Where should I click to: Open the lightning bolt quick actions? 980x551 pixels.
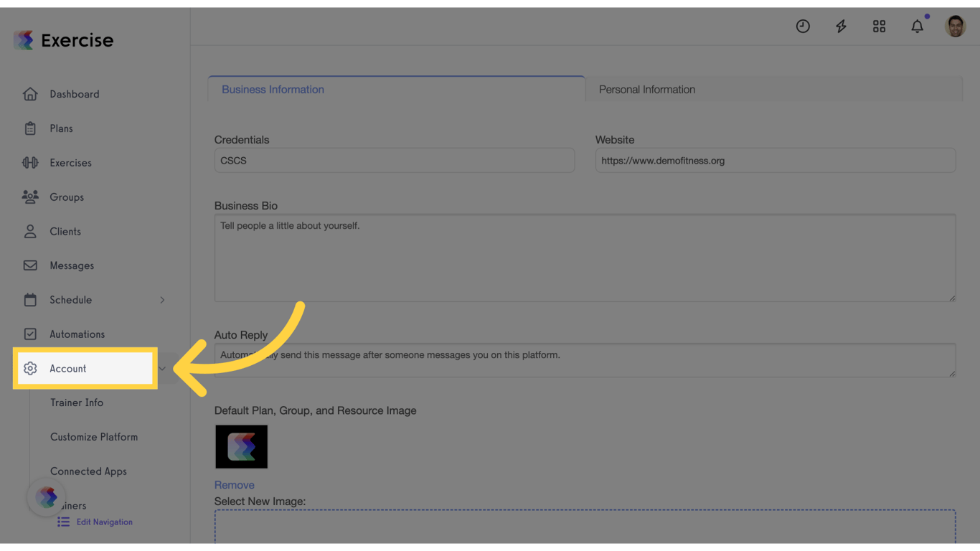[x=841, y=27]
